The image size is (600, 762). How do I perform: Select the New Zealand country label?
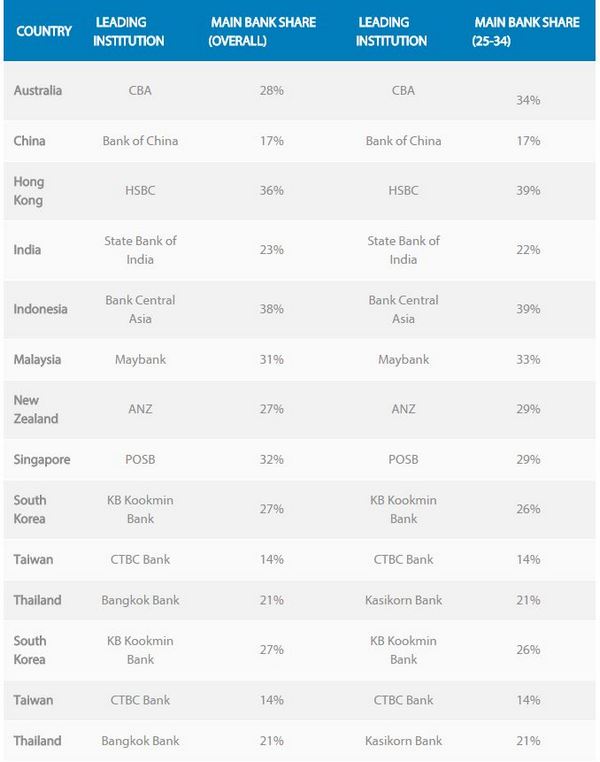pyautogui.click(x=36, y=409)
